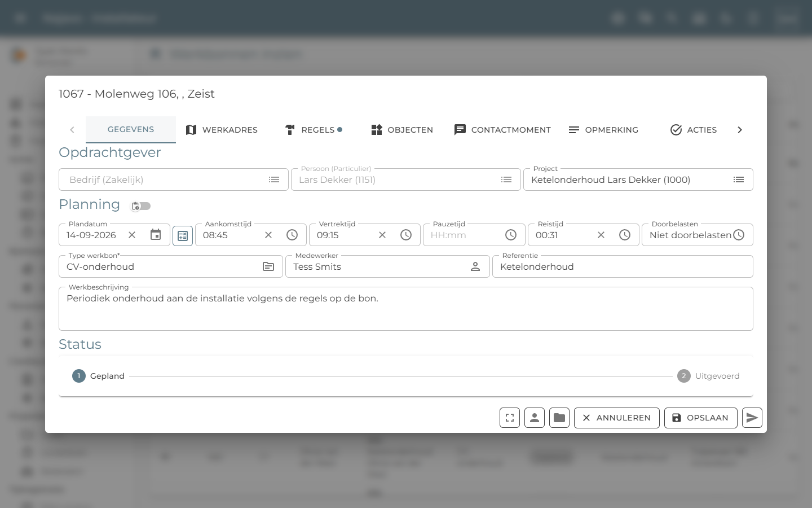
Task: Open the clock picker for Pauzetijd
Action: pos(511,235)
